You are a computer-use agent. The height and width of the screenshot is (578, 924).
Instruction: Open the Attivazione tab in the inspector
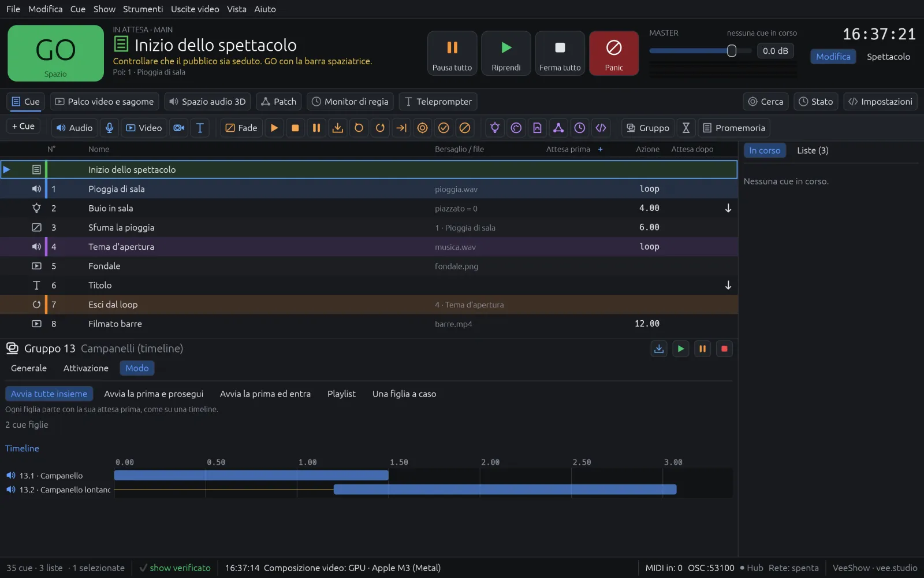pyautogui.click(x=86, y=368)
